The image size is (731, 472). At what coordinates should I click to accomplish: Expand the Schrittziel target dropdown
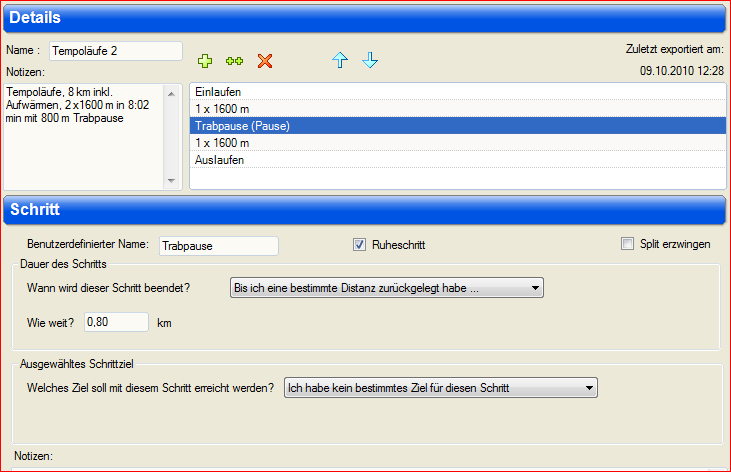pyautogui.click(x=440, y=388)
